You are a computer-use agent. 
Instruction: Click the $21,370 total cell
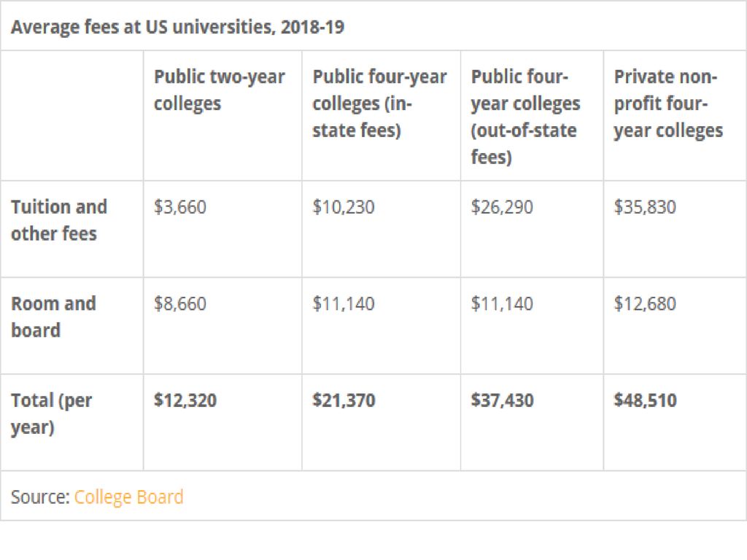(x=344, y=400)
